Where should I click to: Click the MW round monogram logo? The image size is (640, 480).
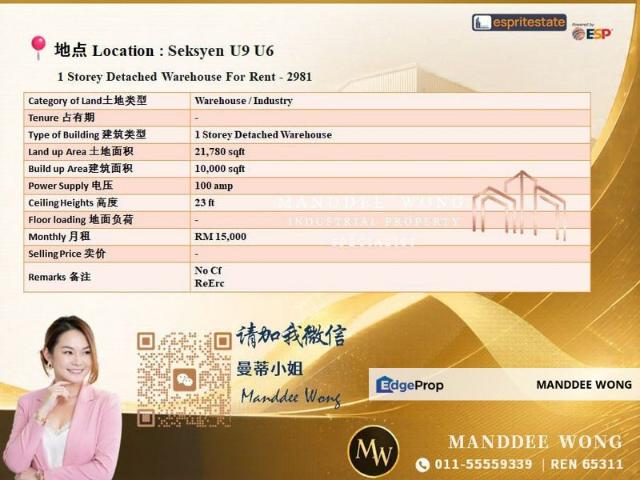tap(373, 451)
